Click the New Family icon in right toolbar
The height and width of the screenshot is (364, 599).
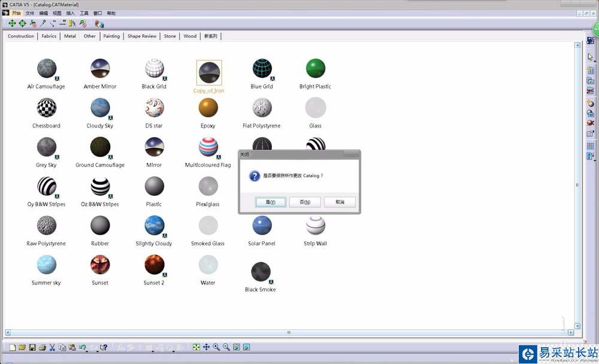[591, 70]
